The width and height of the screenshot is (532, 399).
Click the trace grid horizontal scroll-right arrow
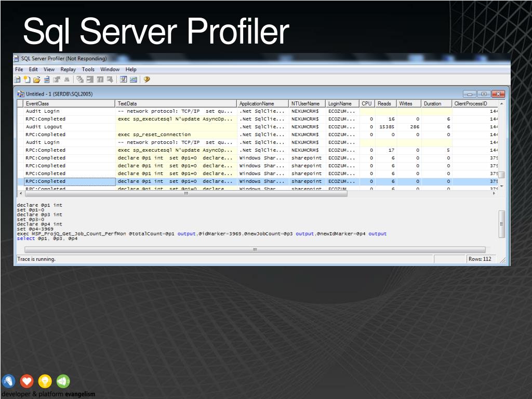[494, 193]
